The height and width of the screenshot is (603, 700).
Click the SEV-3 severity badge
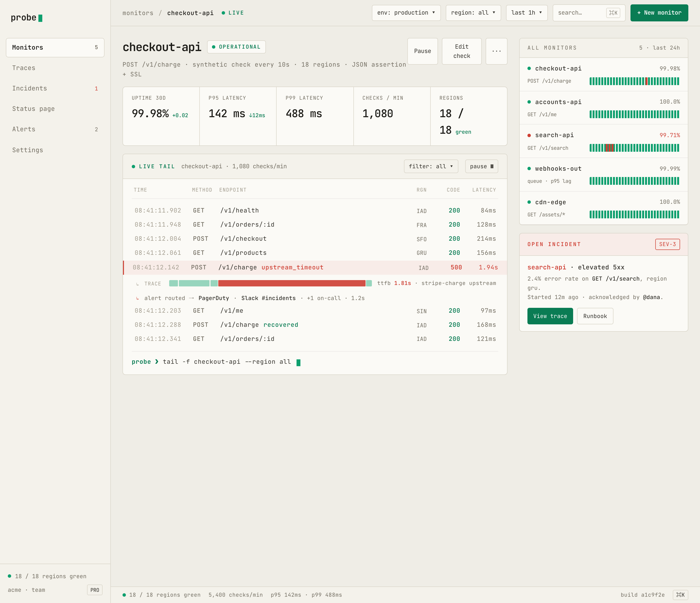(667, 244)
